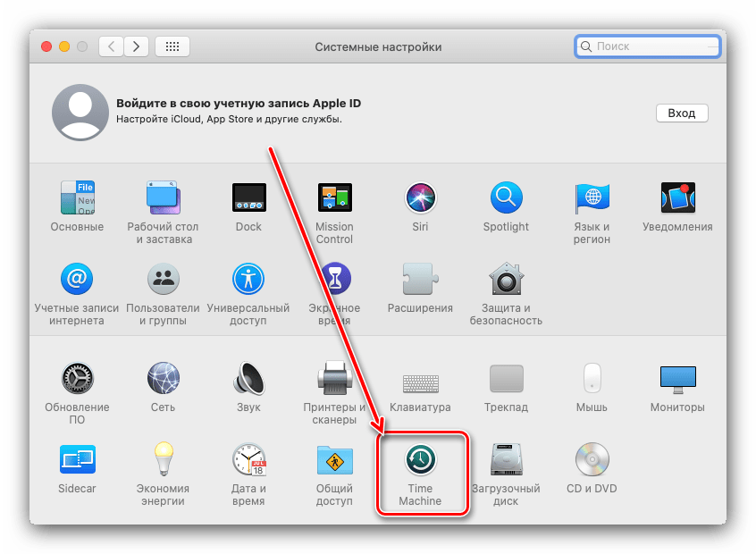Show all preferences with grid button

point(172,46)
